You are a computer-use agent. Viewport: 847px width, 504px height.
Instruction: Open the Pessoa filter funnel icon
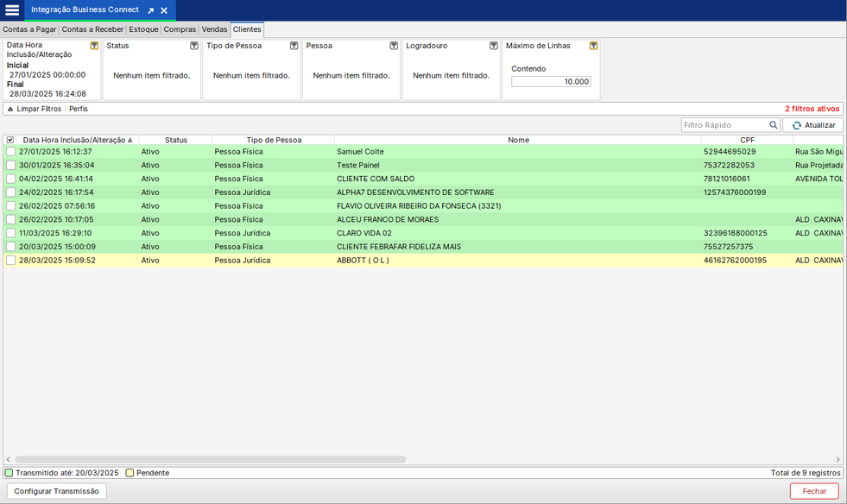394,46
